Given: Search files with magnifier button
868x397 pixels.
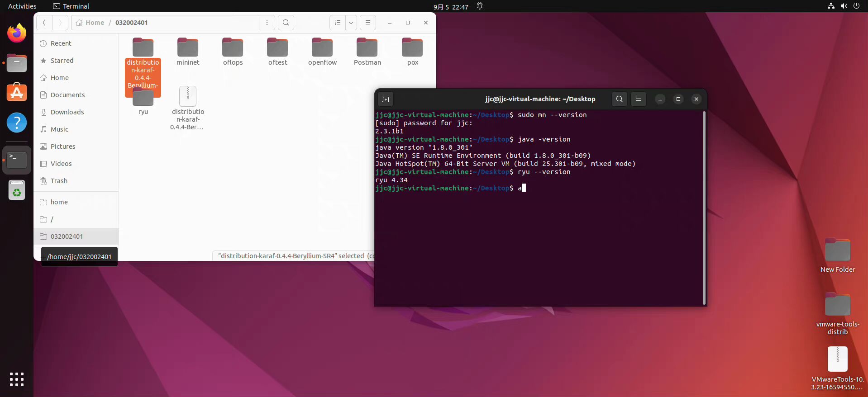Looking at the screenshot, I should click(286, 23).
